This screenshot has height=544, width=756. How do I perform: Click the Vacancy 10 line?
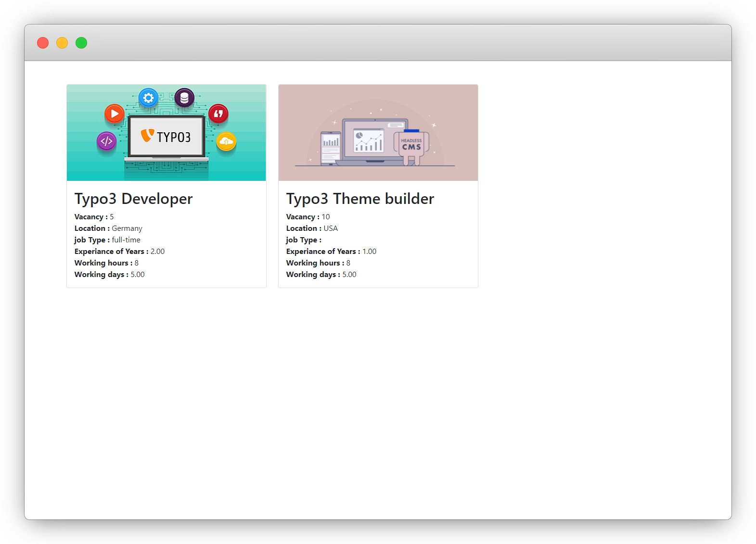pos(308,217)
